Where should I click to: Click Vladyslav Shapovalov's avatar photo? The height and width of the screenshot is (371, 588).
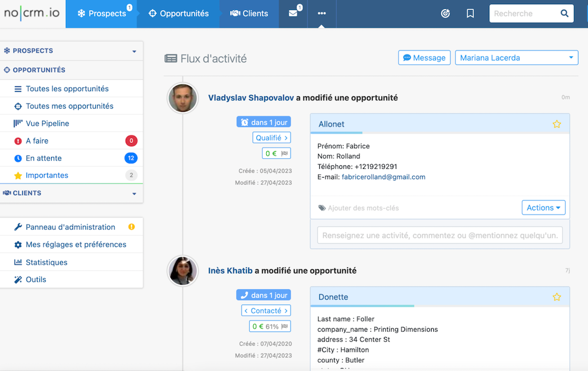(182, 98)
